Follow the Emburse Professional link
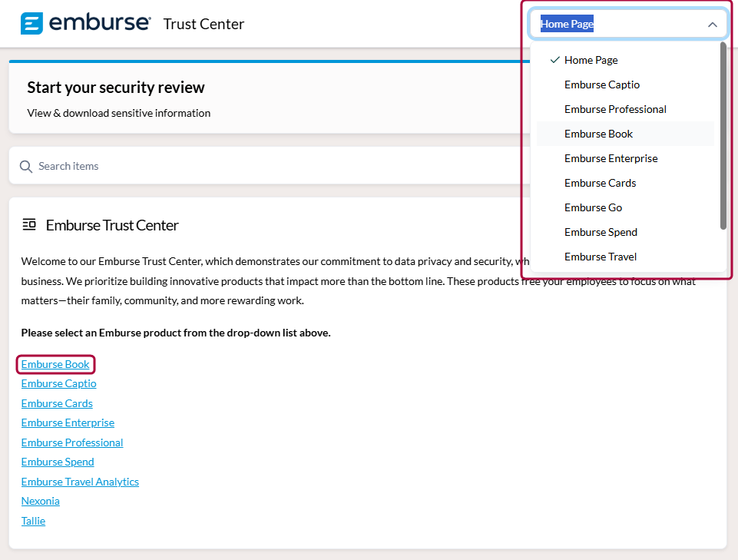 click(72, 442)
